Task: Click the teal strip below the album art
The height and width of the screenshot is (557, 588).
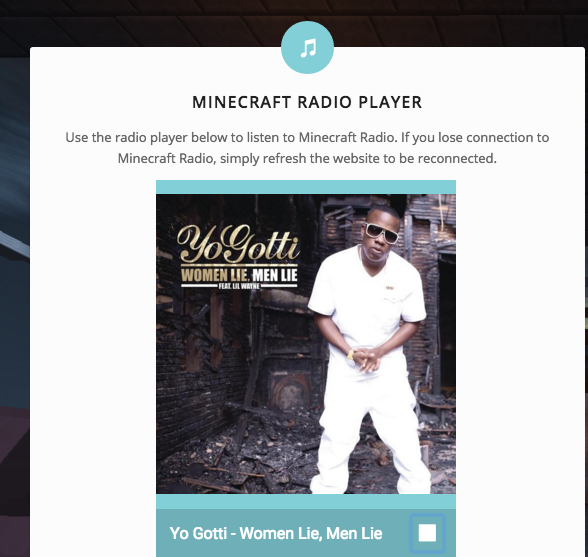Action: [x=306, y=501]
